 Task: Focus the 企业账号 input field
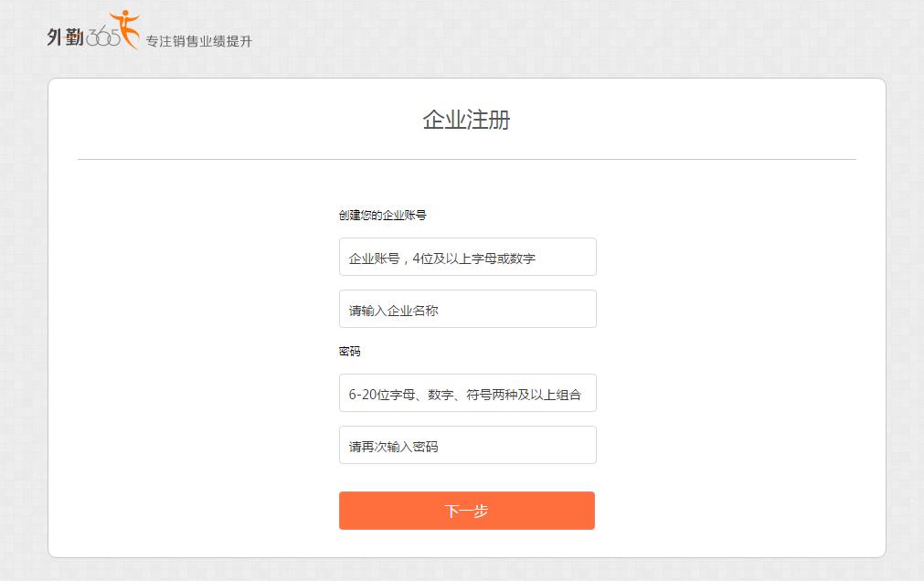click(x=467, y=258)
